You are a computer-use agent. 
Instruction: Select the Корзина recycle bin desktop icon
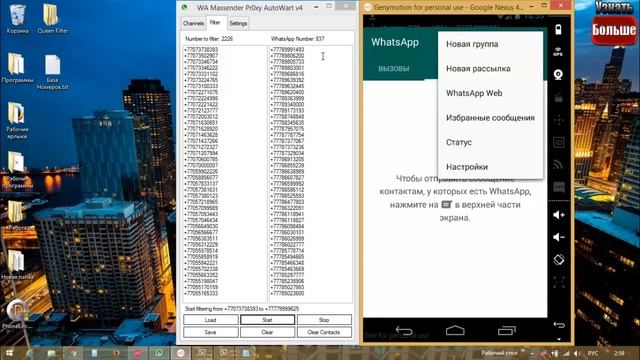(18, 19)
